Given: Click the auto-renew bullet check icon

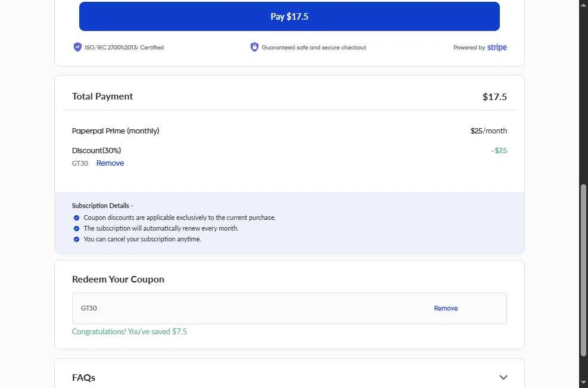Looking at the screenshot, I should click(x=76, y=228).
